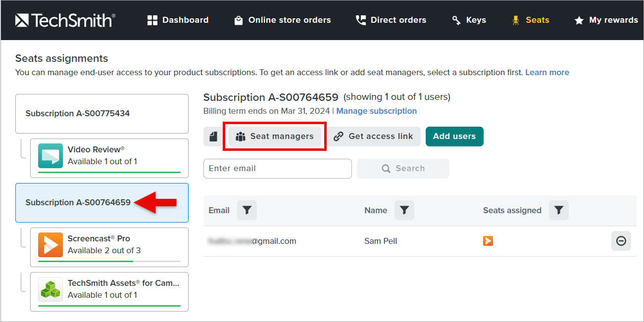Viewport: 644px width, 322px height.
Task: Click the Add users button
Action: point(454,137)
